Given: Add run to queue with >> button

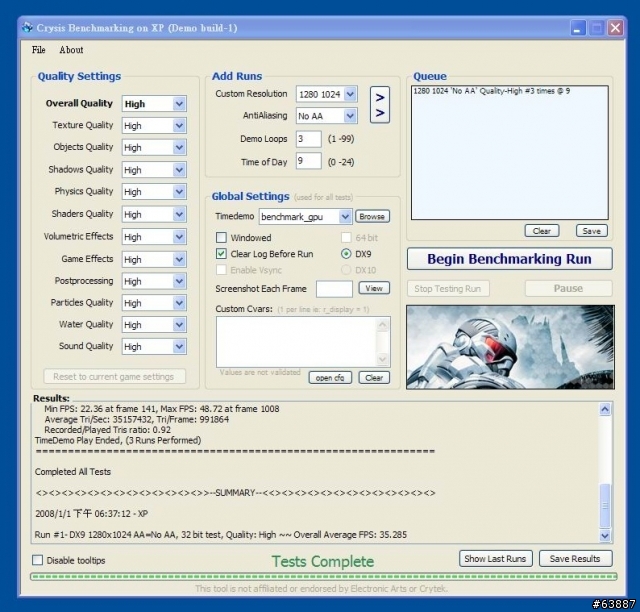Looking at the screenshot, I should pos(380,105).
